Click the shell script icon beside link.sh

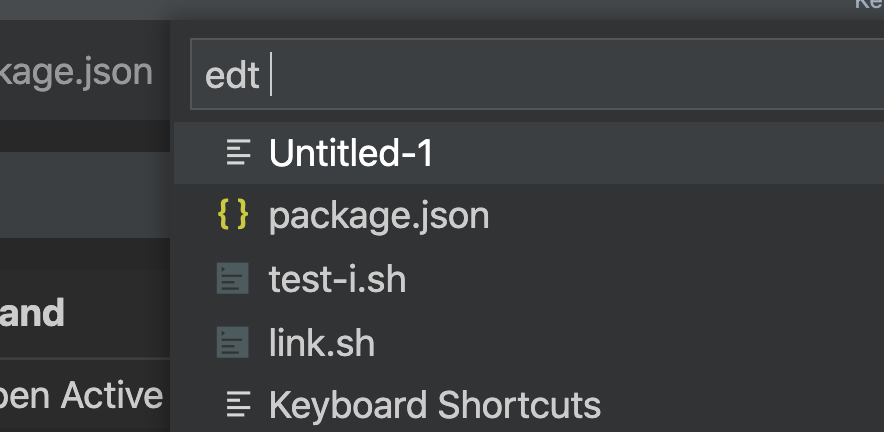click(x=233, y=343)
